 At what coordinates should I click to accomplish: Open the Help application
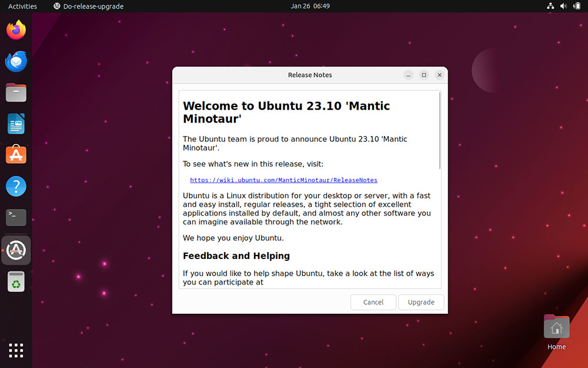[x=16, y=187]
